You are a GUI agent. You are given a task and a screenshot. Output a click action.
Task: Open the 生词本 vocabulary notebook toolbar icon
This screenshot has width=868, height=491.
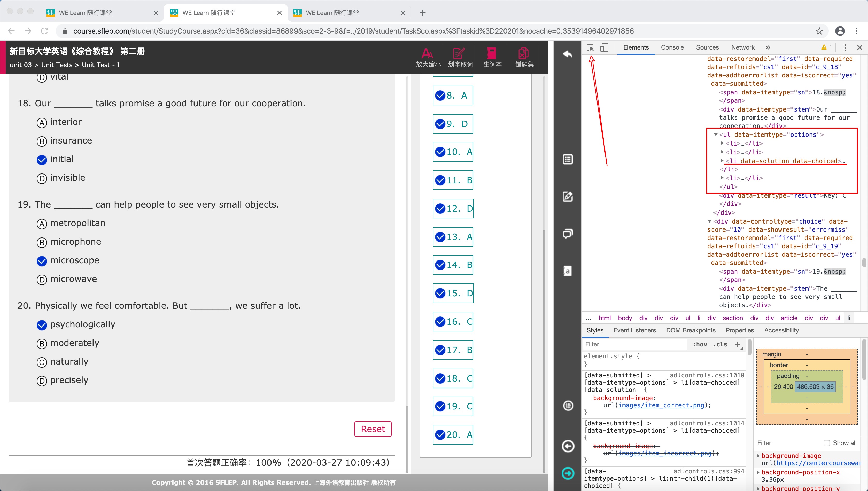(492, 57)
